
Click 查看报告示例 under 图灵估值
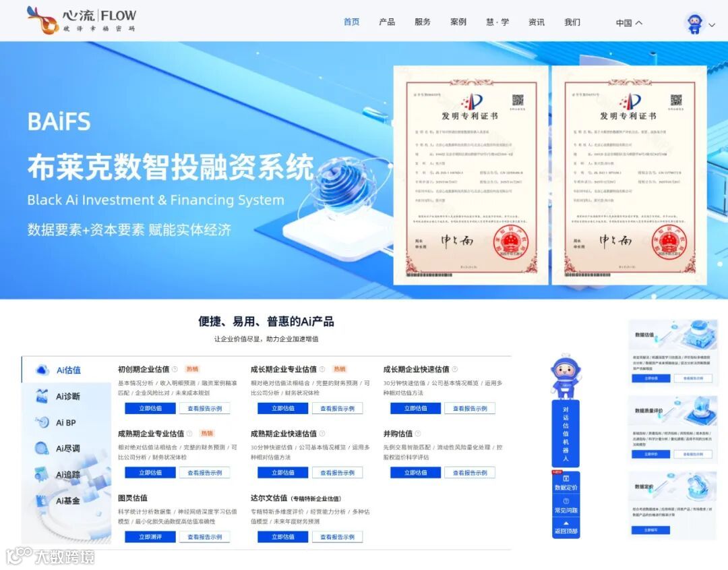(205, 536)
